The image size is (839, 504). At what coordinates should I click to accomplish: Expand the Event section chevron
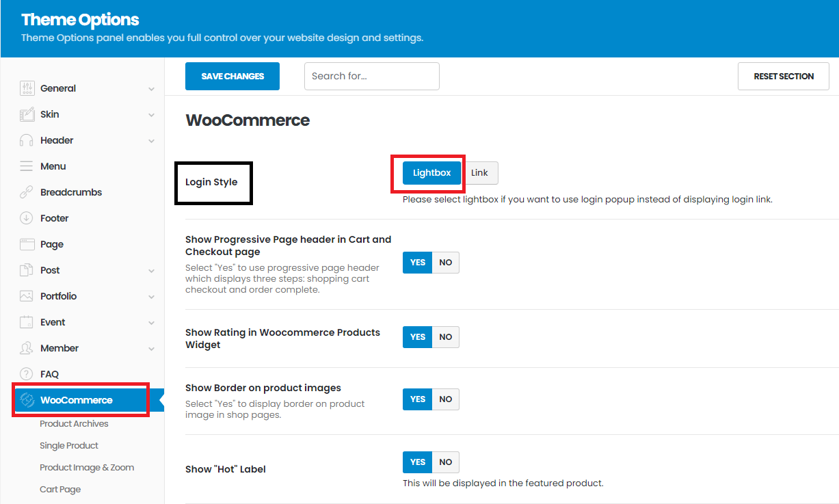(151, 323)
